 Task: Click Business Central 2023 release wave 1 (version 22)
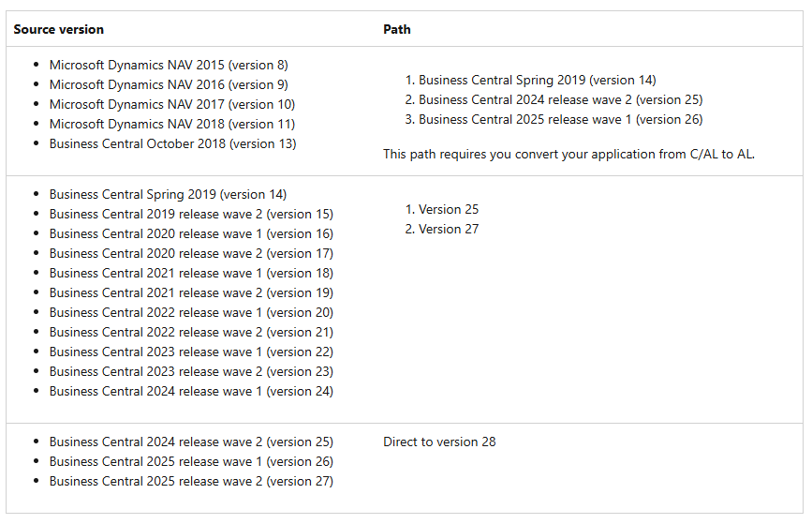tap(191, 352)
